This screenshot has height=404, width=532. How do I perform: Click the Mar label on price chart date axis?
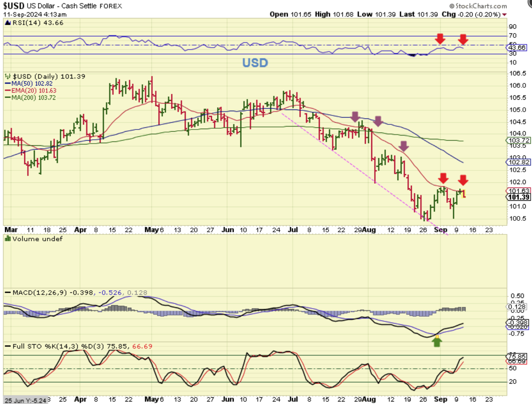11,229
